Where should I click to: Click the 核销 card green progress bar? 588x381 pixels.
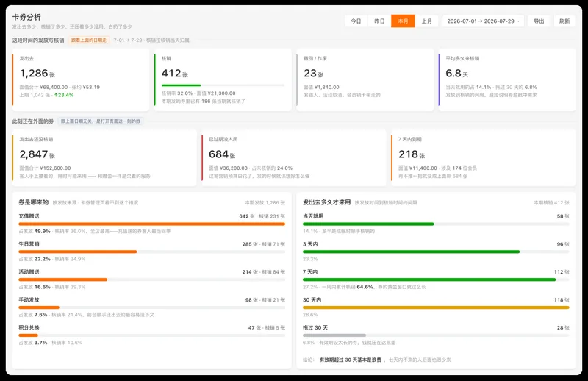[223, 85]
